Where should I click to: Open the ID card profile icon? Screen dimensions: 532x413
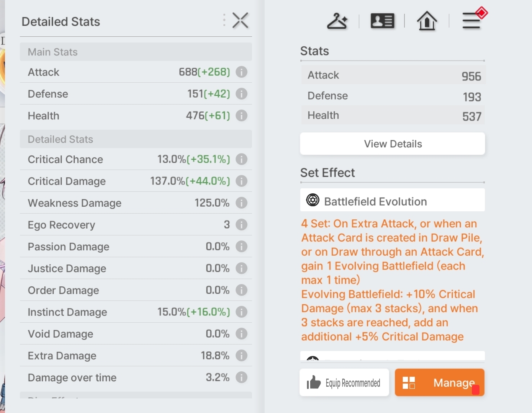pos(382,21)
